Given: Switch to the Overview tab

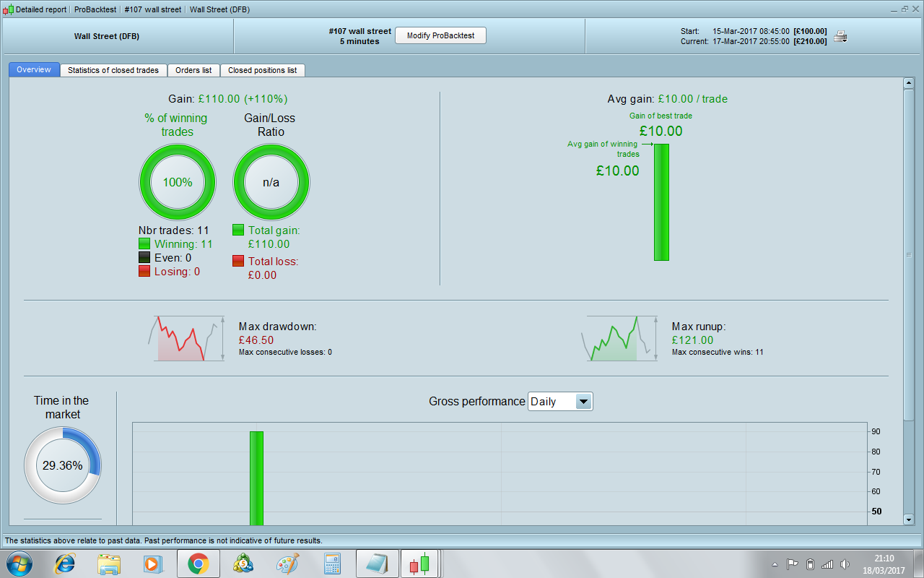Looking at the screenshot, I should coord(34,70).
